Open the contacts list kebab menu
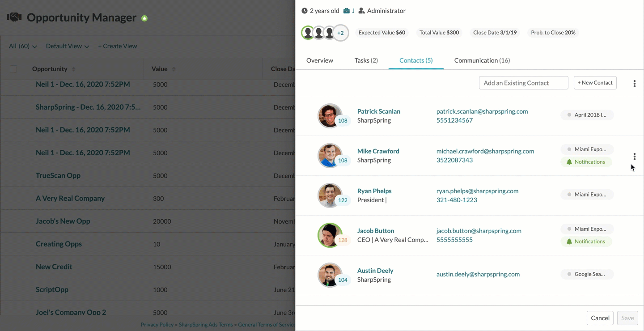Screen dimensions: 644x331 click(x=634, y=83)
